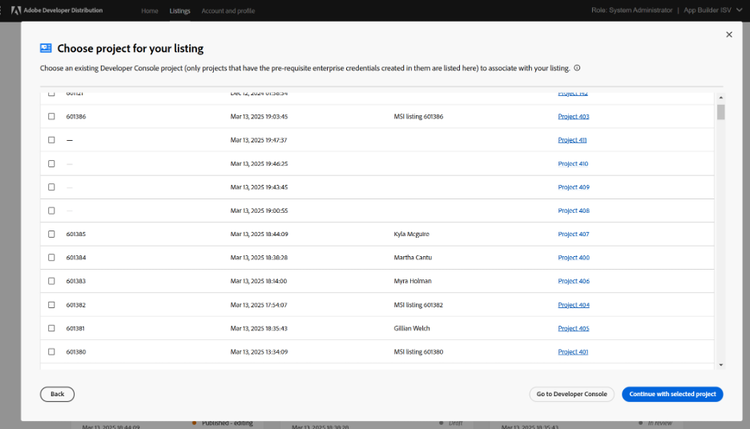Check the box for listing 601380
The image size is (750, 429).
coord(52,351)
